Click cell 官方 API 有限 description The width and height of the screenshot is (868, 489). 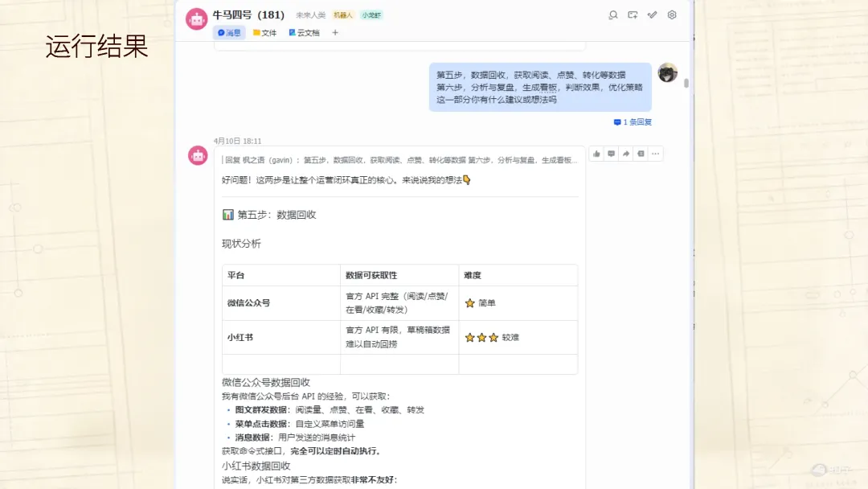398,337
